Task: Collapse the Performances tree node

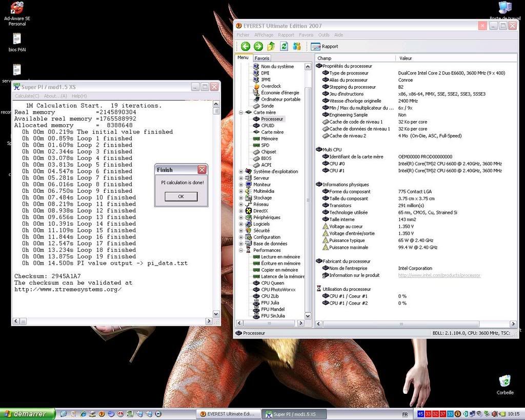Action: click(x=241, y=250)
